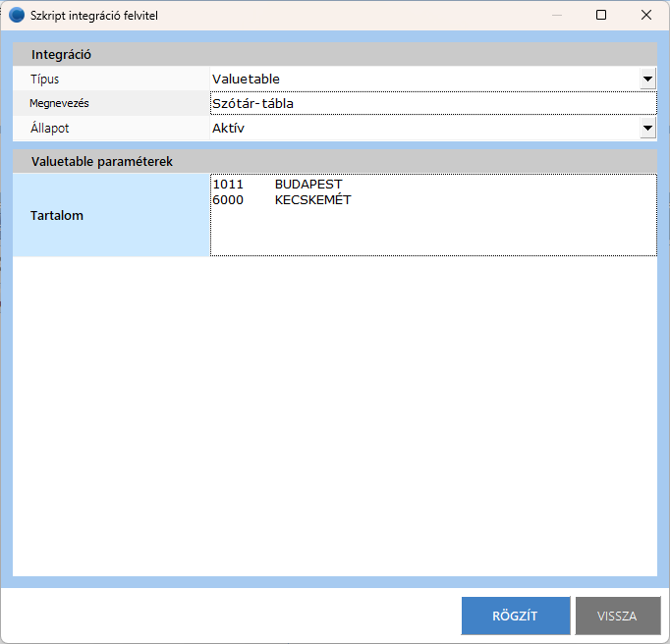This screenshot has width=670, height=644.
Task: Click the Állapot row label
Action: [50, 128]
